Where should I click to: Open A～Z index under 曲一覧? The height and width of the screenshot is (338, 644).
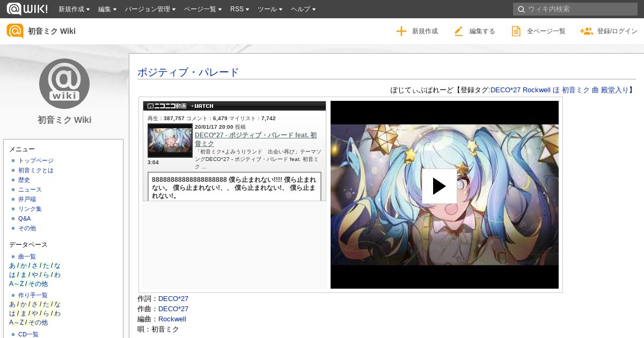tap(16, 284)
